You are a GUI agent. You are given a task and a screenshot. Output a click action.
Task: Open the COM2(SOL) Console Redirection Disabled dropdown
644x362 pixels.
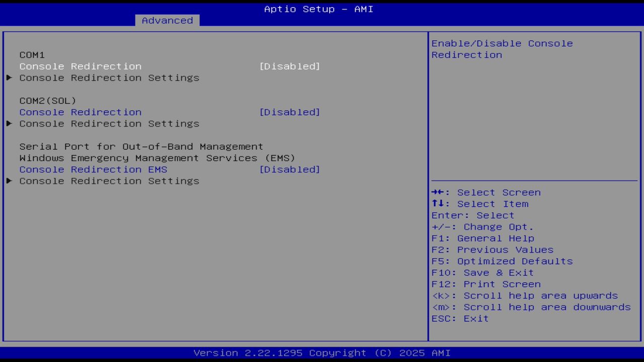point(290,112)
